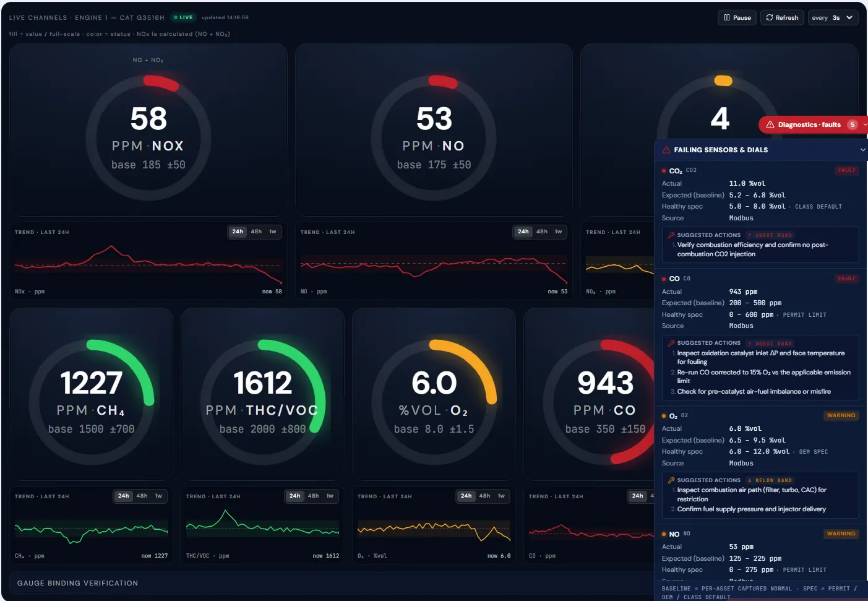Click the CO FAULT badge
868x601 pixels.
846,279
